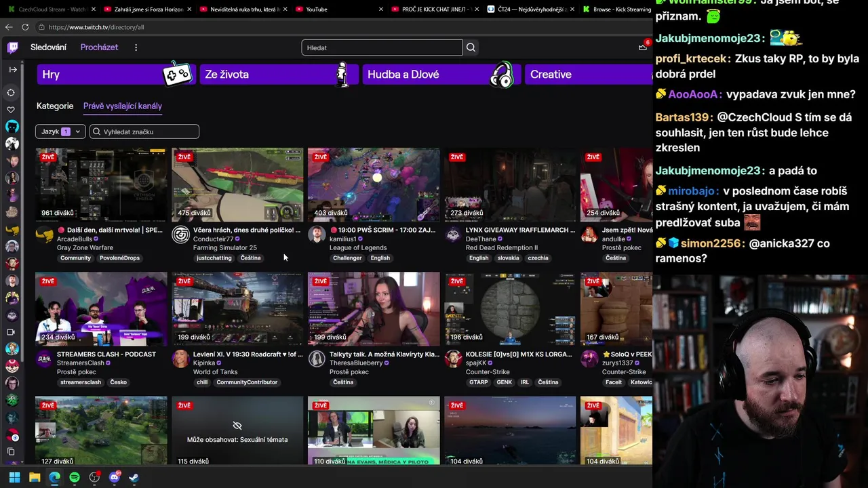
Task: Select Právě vysílající kanály tab
Action: coord(123,106)
